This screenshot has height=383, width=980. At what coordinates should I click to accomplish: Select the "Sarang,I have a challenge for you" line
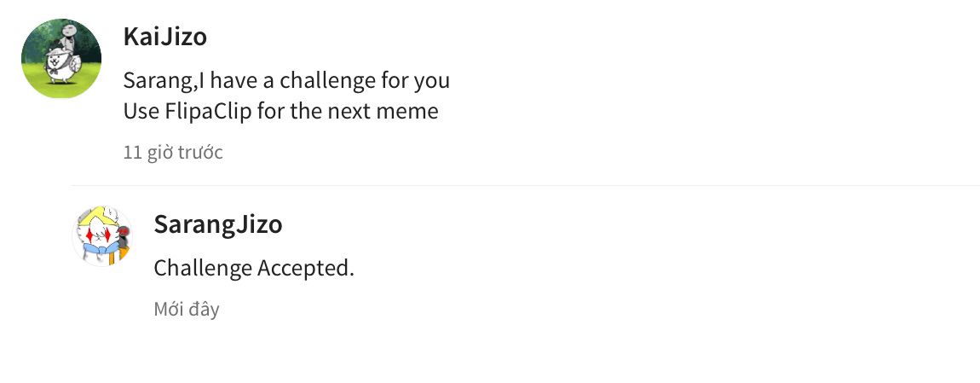[x=286, y=81]
